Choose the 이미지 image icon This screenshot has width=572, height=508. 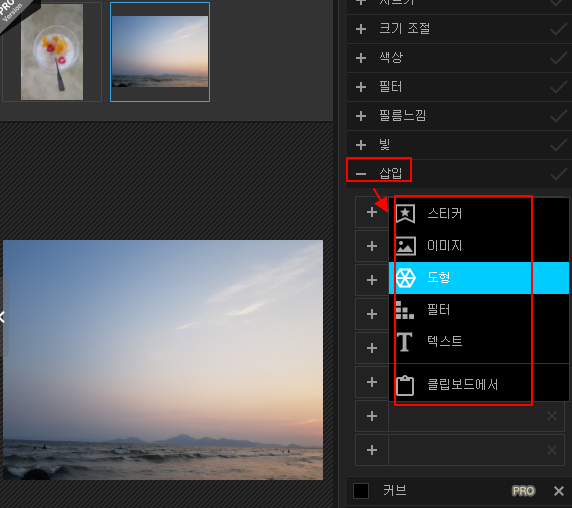pyautogui.click(x=406, y=246)
